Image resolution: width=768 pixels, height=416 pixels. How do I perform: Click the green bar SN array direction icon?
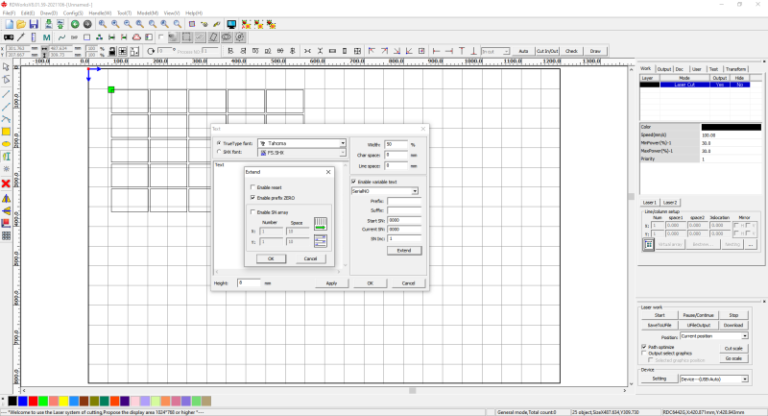(320, 224)
